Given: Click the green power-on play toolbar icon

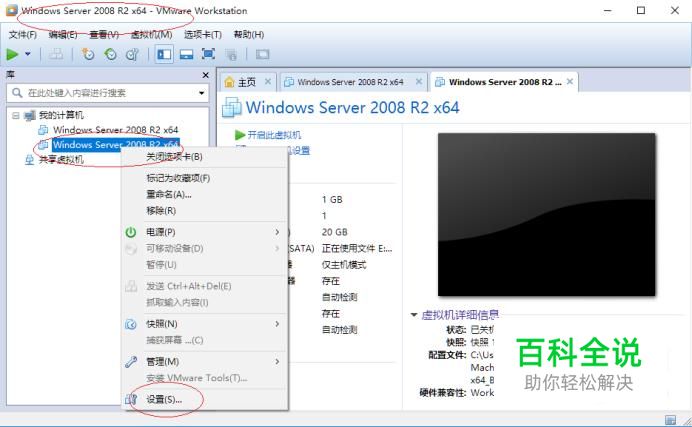Looking at the screenshot, I should [12, 54].
